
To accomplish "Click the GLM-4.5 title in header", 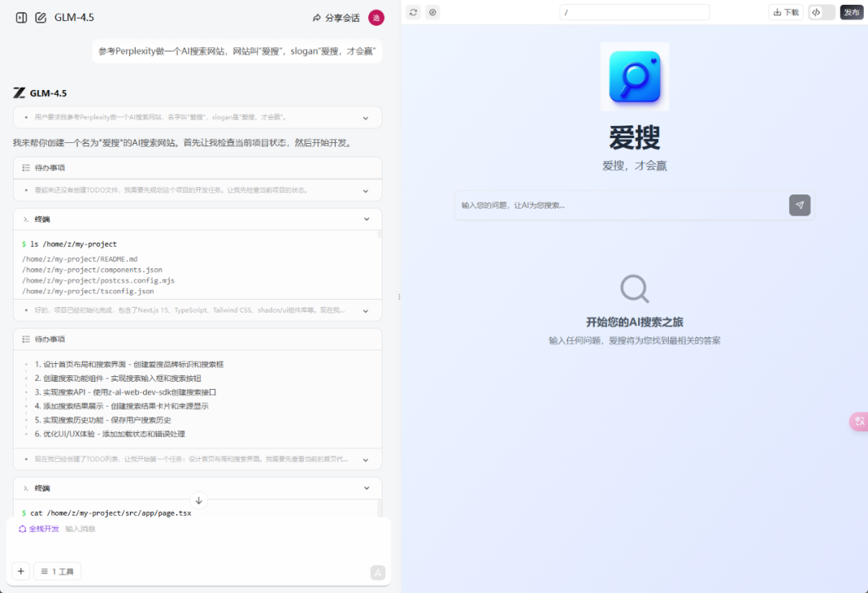I will point(74,18).
